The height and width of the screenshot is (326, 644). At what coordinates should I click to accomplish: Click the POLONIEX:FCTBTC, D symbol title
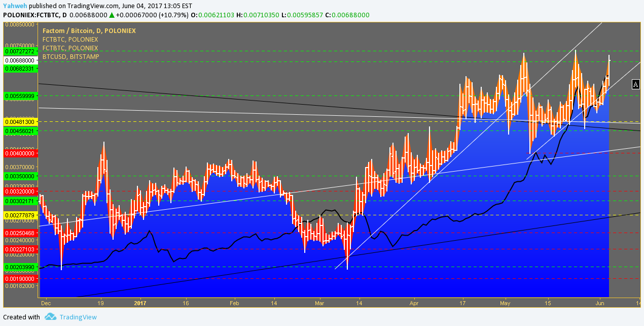(35, 15)
